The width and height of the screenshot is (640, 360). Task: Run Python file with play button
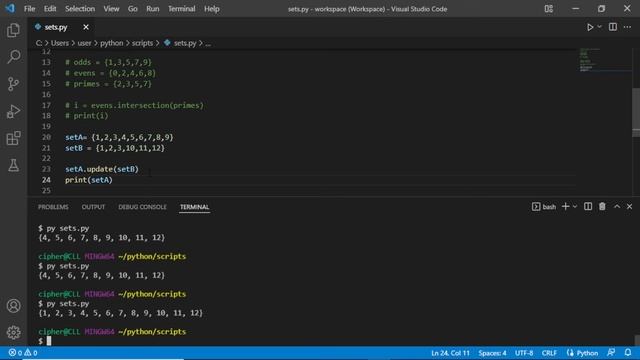(x=590, y=27)
